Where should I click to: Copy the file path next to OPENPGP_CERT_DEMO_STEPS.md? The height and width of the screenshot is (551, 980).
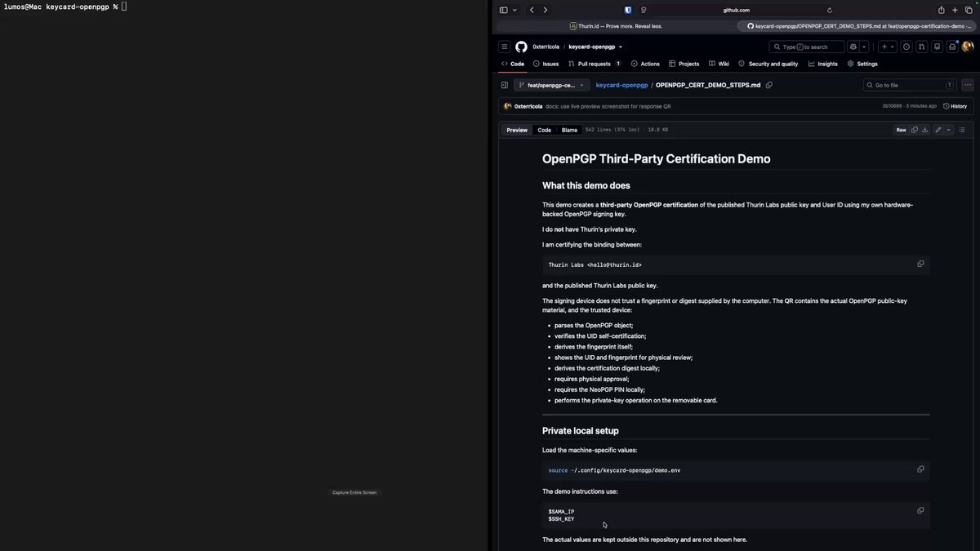pyautogui.click(x=769, y=85)
